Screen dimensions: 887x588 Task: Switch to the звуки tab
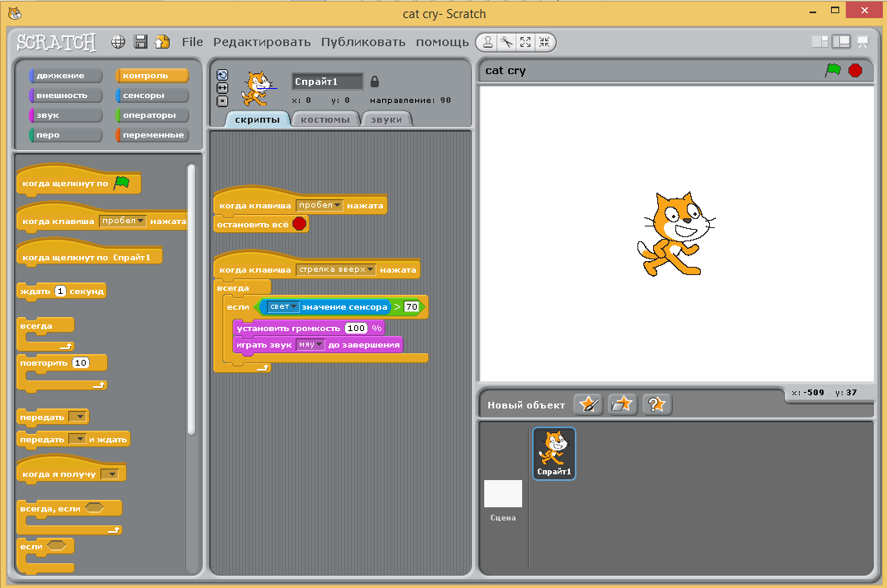(386, 119)
